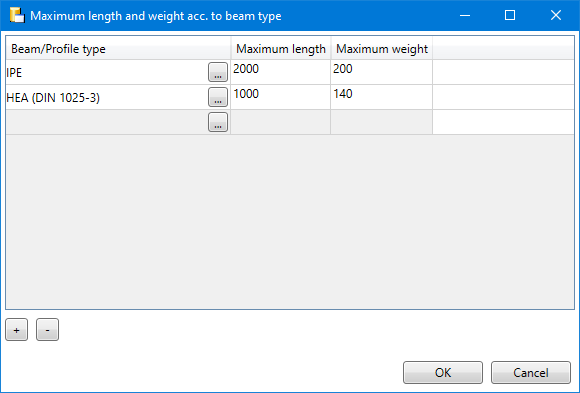The width and height of the screenshot is (580, 393).
Task: Confirm settings with the OK button
Action: point(443,372)
